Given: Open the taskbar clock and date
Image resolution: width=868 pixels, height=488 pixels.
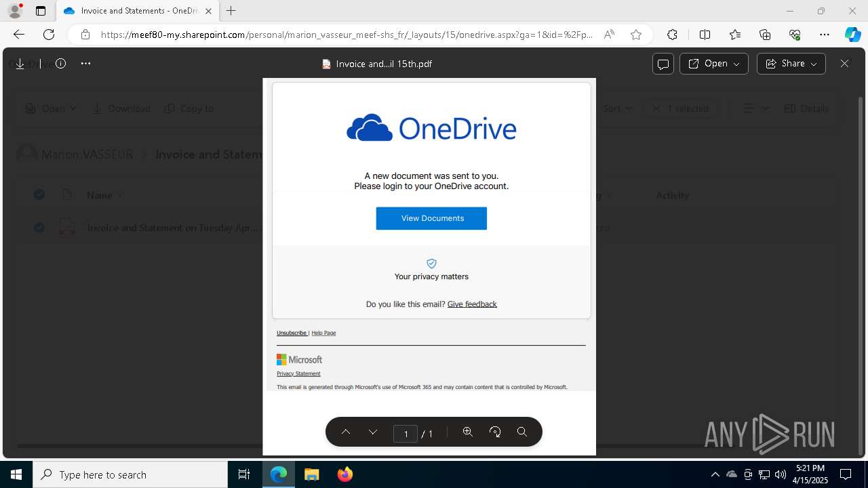Looking at the screenshot, I should (x=810, y=474).
